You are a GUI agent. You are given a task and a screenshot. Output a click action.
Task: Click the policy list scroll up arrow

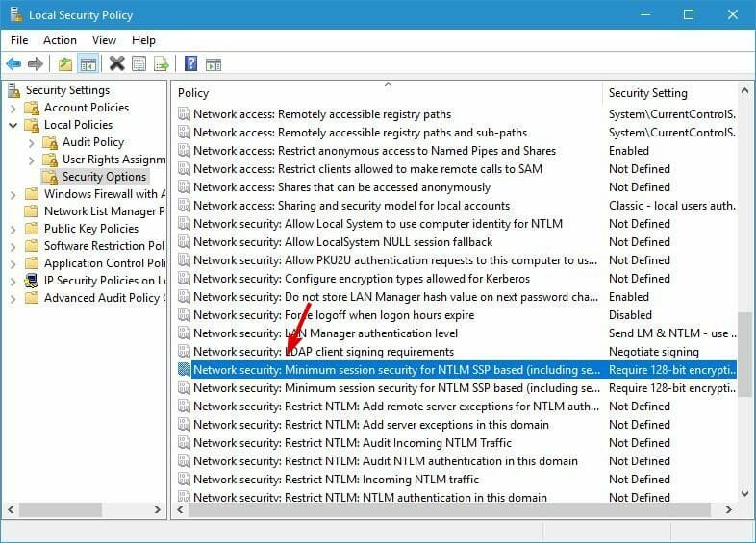pyautogui.click(x=744, y=90)
